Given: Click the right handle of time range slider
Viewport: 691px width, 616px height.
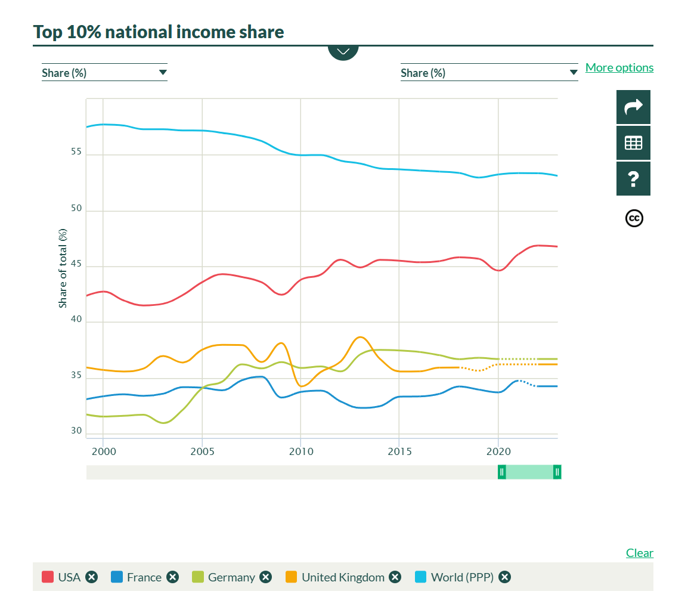Looking at the screenshot, I should pyautogui.click(x=557, y=472).
